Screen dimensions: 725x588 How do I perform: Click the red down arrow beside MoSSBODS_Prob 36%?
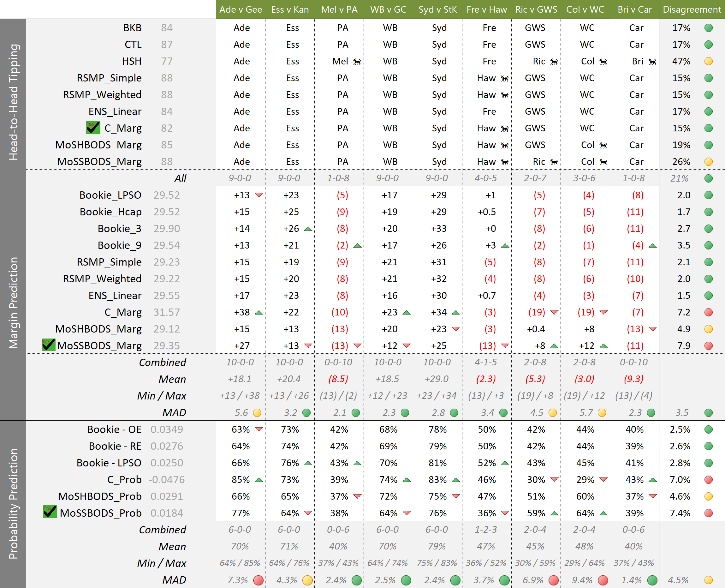(x=505, y=513)
